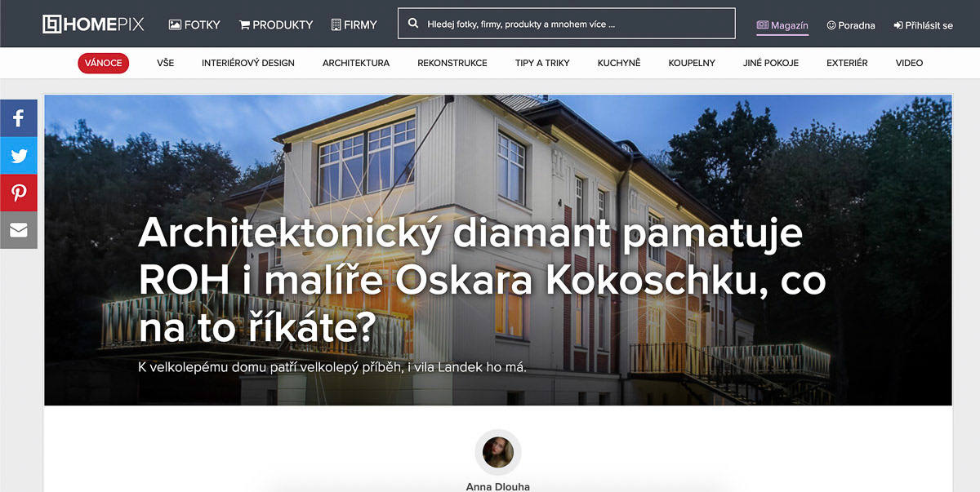Click Přihlásit se to log in
This screenshot has width=980, height=492.
tap(924, 25)
